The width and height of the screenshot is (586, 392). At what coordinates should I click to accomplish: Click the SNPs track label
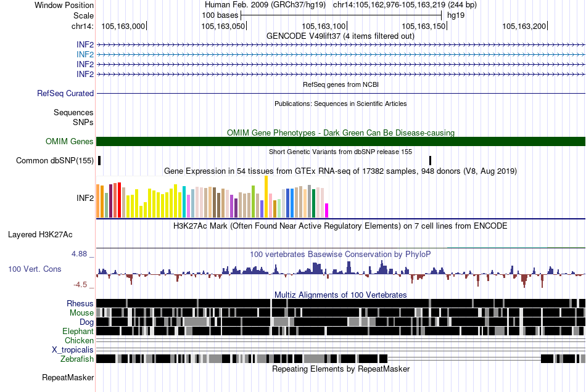83,122
